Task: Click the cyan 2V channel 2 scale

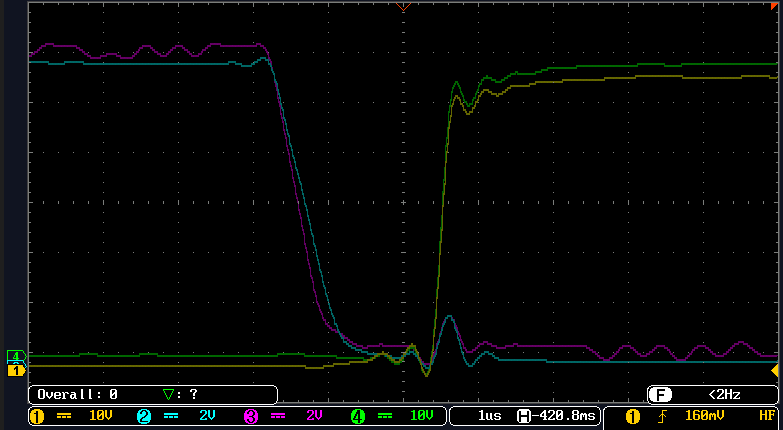Action: pyautogui.click(x=207, y=416)
